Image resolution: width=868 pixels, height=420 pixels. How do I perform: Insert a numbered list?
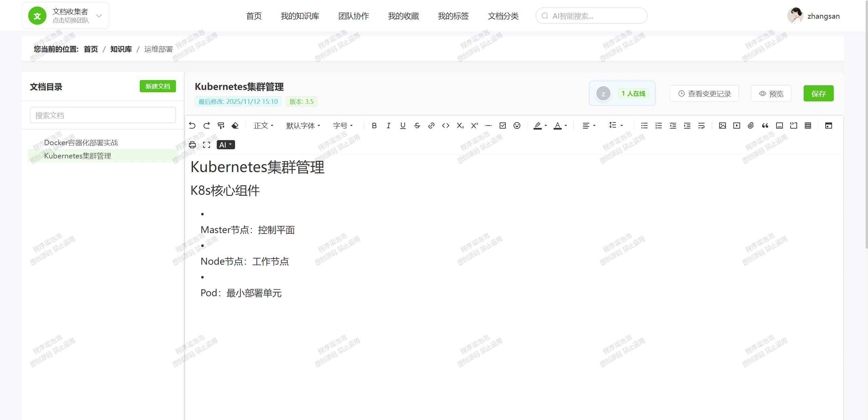point(659,126)
